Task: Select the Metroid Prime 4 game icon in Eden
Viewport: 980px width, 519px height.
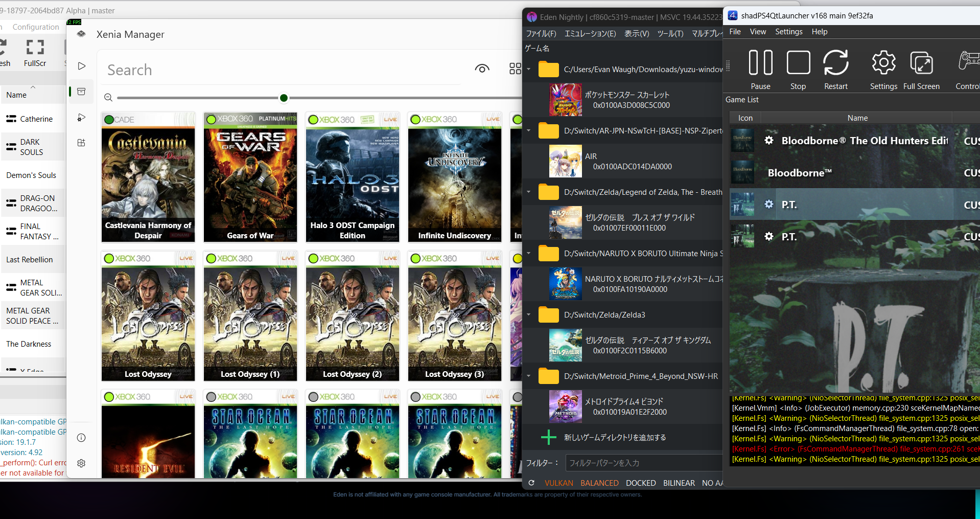Action: (566, 407)
